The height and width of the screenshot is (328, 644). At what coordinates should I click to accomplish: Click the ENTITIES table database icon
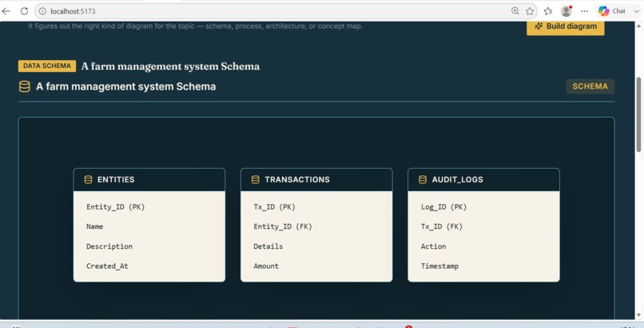pos(88,180)
